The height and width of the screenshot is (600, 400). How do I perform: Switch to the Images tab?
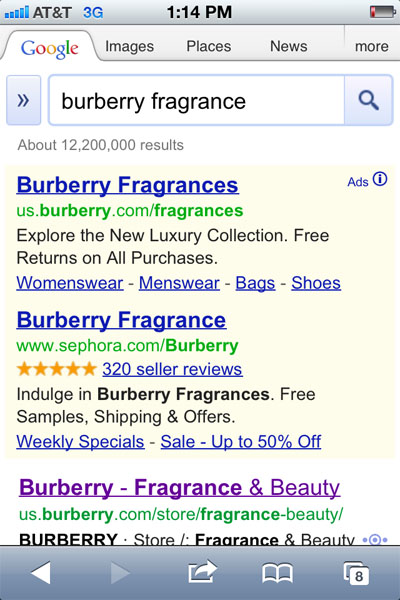click(129, 46)
